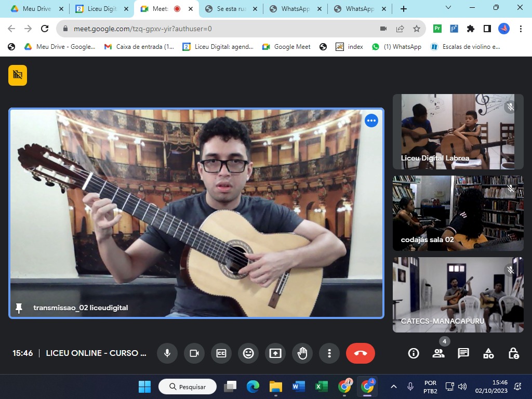The image size is (532, 399).
Task: Open host controls lock icon
Action: click(x=513, y=353)
